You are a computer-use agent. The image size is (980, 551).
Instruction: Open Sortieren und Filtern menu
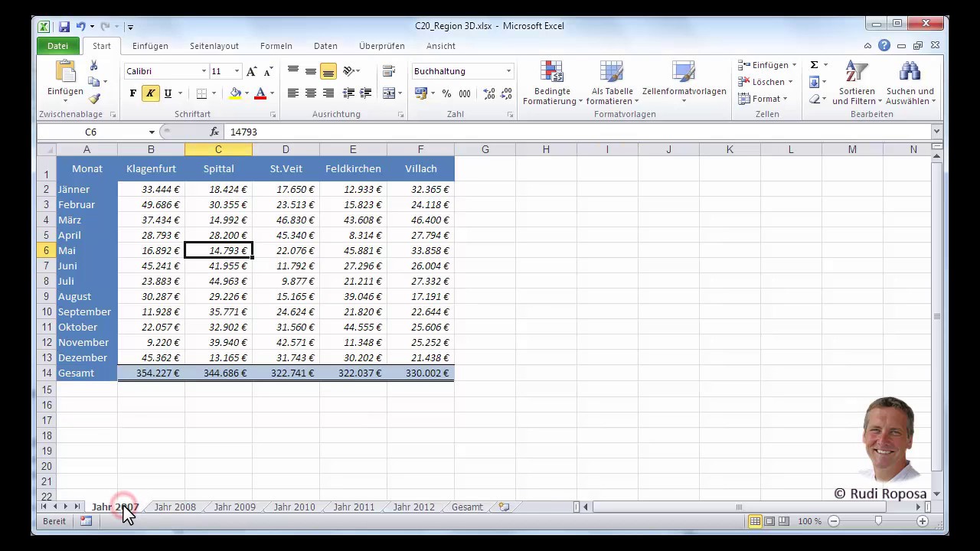[x=856, y=83]
